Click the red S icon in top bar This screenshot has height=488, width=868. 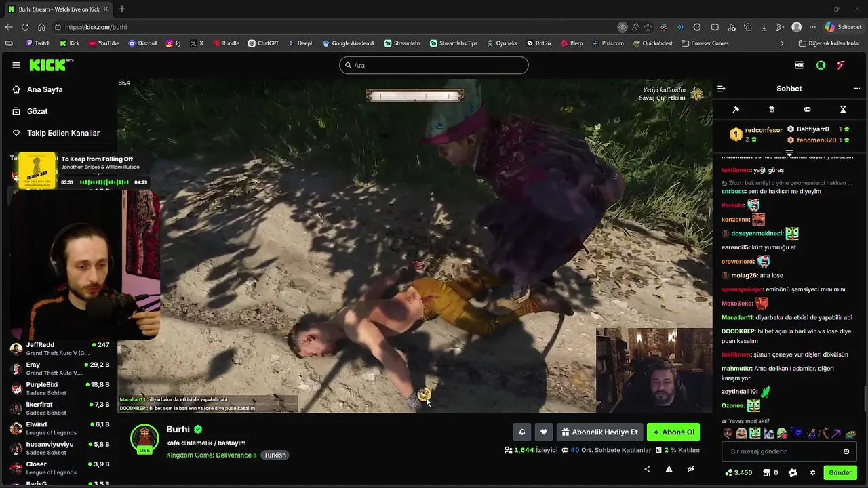click(841, 65)
